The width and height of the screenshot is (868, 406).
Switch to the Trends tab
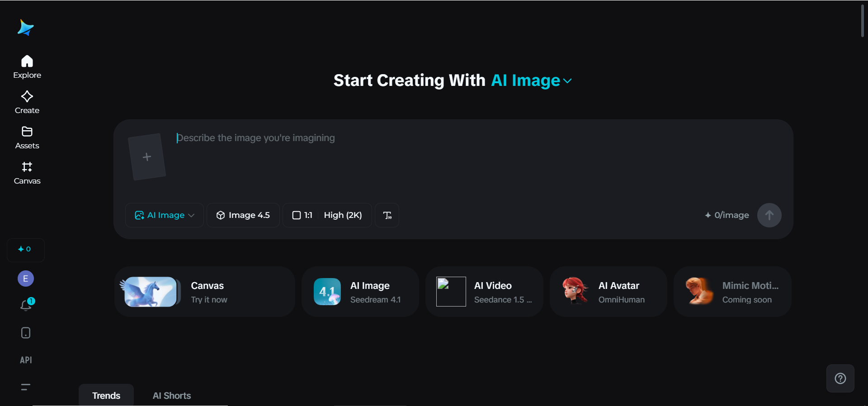pos(106,396)
